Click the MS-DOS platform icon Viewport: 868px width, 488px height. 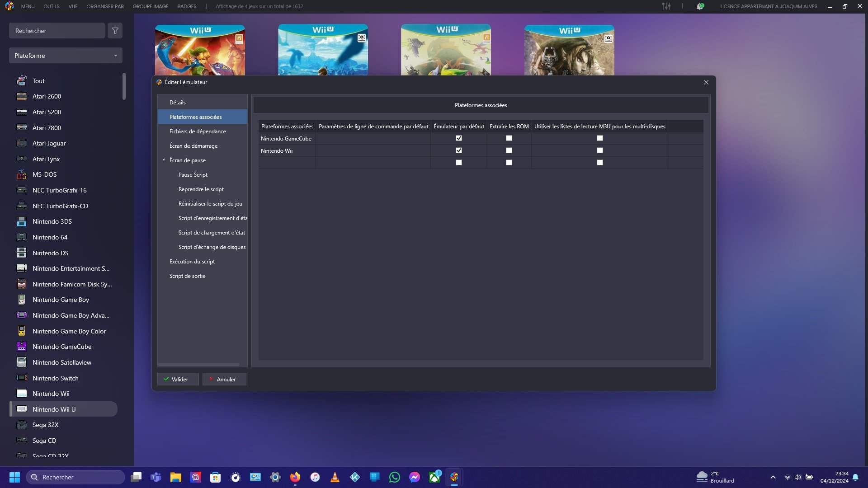22,174
